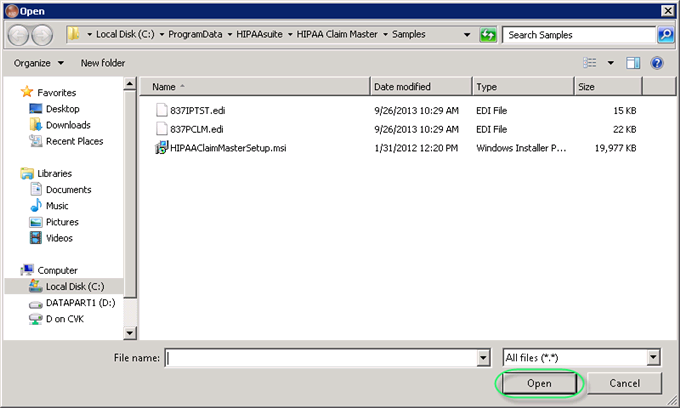The image size is (680, 408).
Task: Click the change view icon
Action: coord(591,63)
